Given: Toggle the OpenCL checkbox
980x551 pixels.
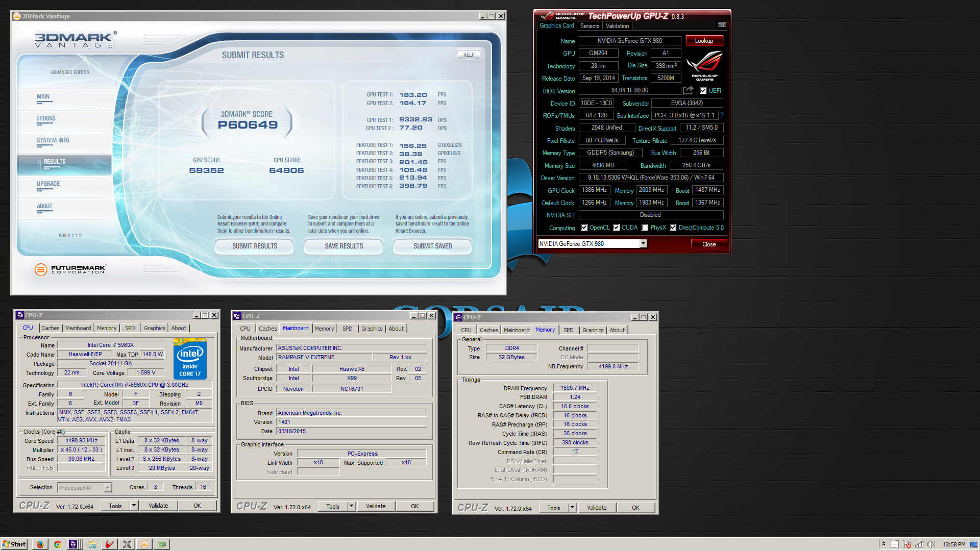Looking at the screenshot, I should pos(584,228).
